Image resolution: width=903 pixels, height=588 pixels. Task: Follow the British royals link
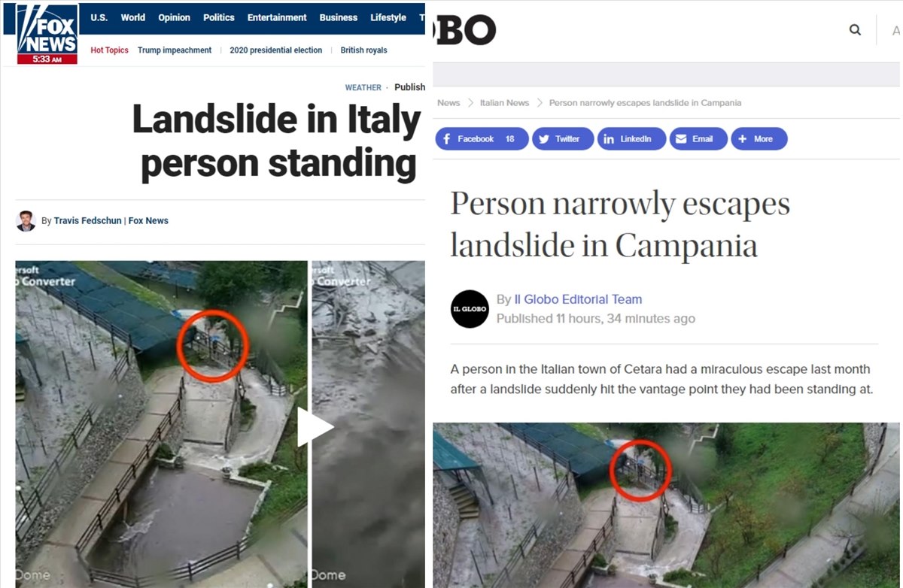pyautogui.click(x=363, y=50)
